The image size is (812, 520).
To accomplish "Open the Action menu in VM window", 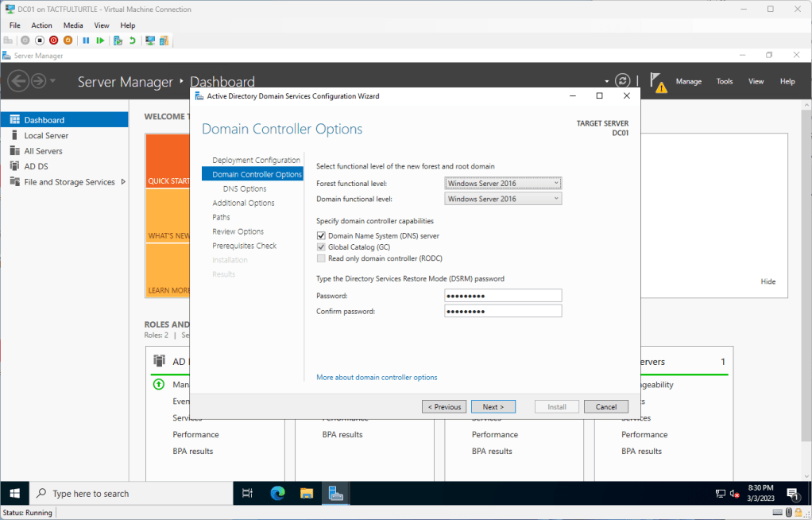I will pos(41,25).
